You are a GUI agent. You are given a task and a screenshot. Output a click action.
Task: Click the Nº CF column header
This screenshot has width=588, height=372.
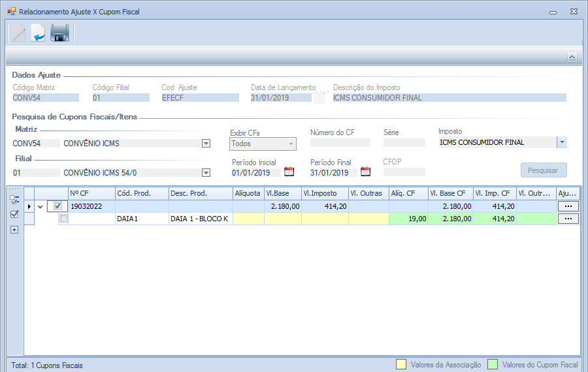coord(91,193)
